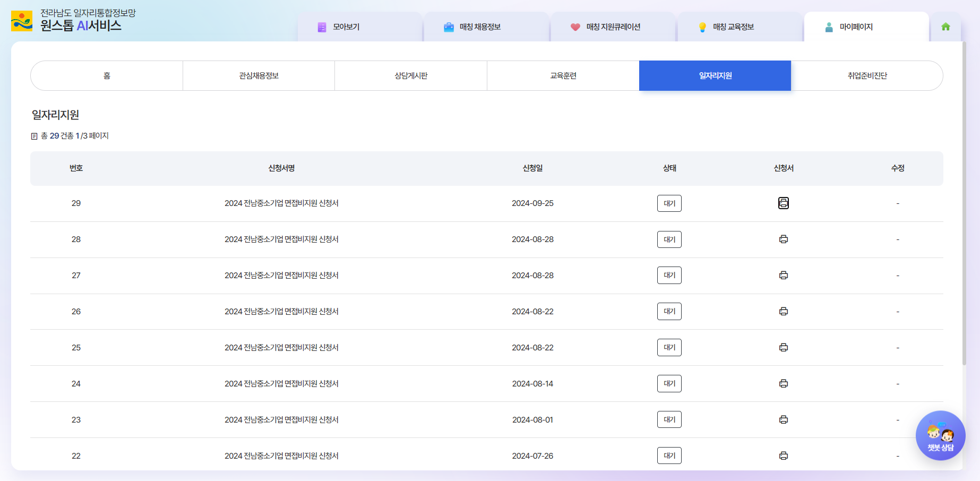The width and height of the screenshot is (980, 481).
Task: Click 대기 status button in row 28
Action: coord(669,239)
